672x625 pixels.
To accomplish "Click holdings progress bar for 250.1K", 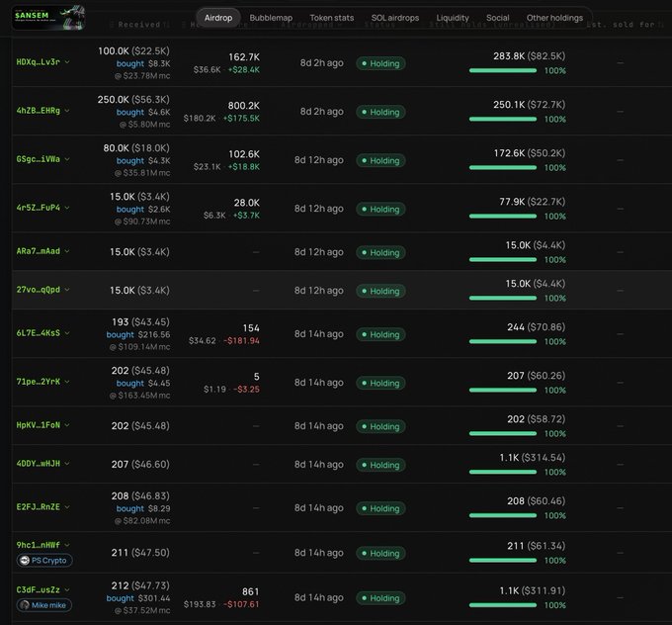I will point(503,120).
